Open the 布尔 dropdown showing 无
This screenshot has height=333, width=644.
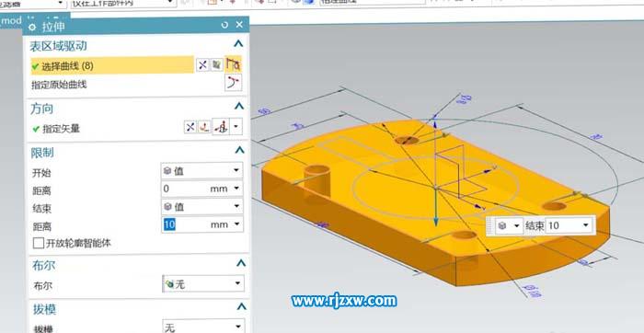[x=203, y=283]
